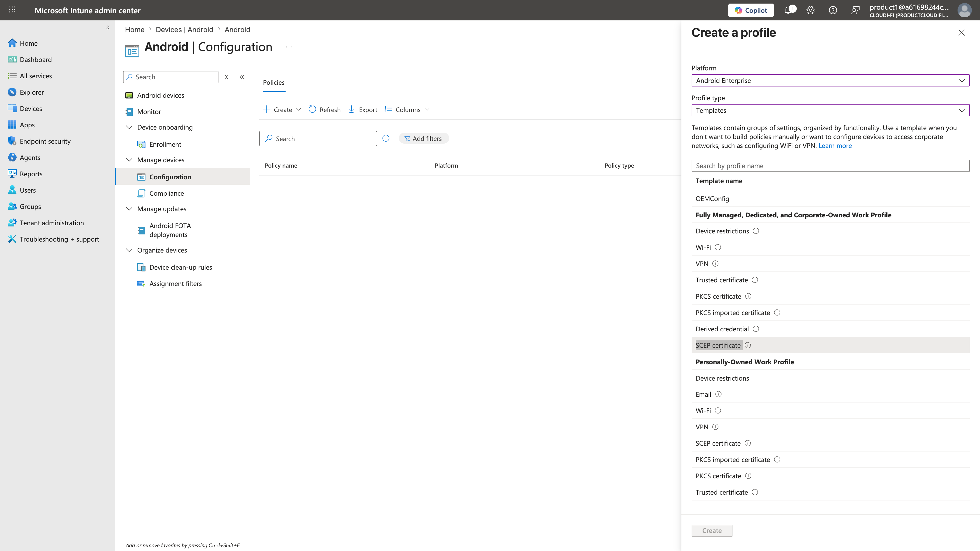Click the Devices | Android breadcrumb
980x551 pixels.
pyautogui.click(x=185, y=30)
